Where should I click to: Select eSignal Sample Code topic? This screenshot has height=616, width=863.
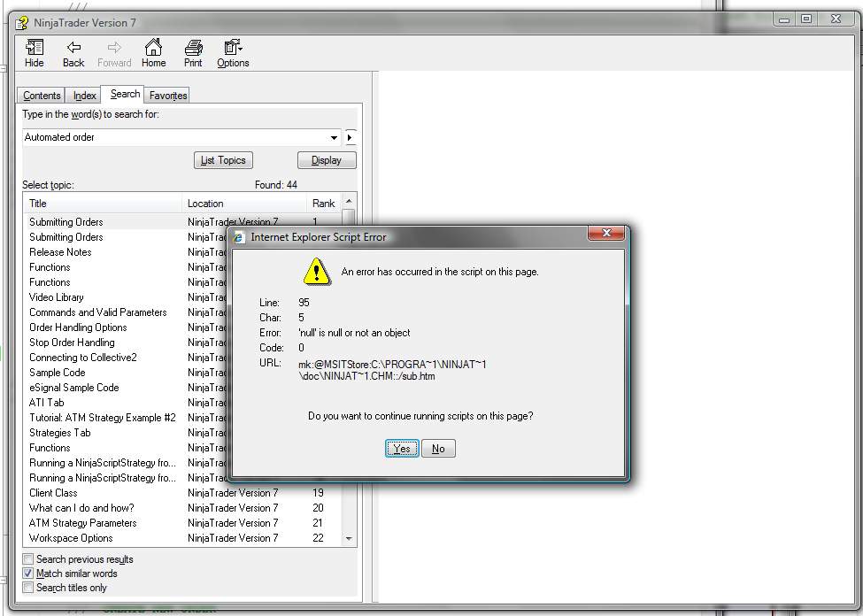coord(74,388)
